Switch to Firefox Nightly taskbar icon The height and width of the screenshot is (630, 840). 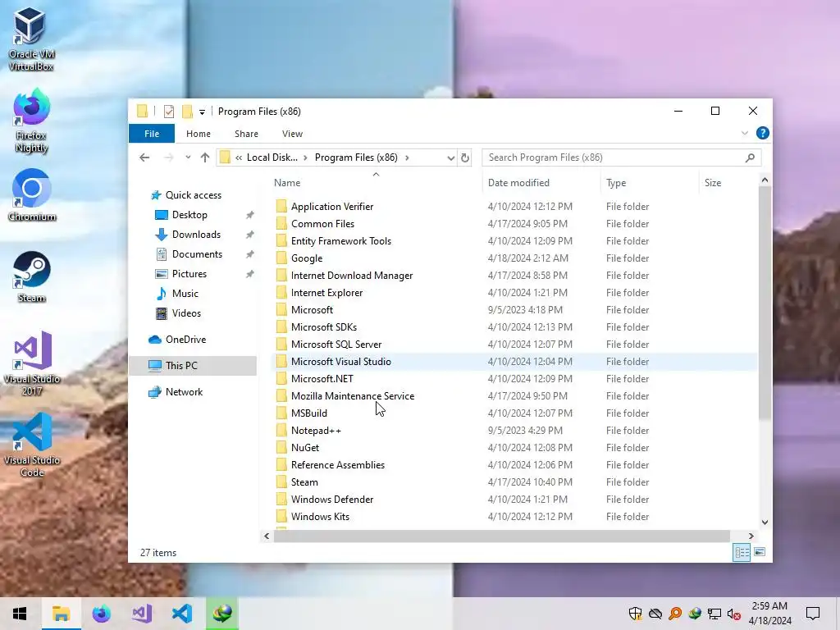[x=101, y=614]
